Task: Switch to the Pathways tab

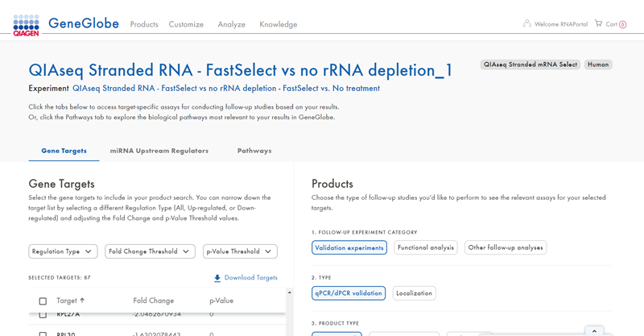Action: click(x=254, y=151)
